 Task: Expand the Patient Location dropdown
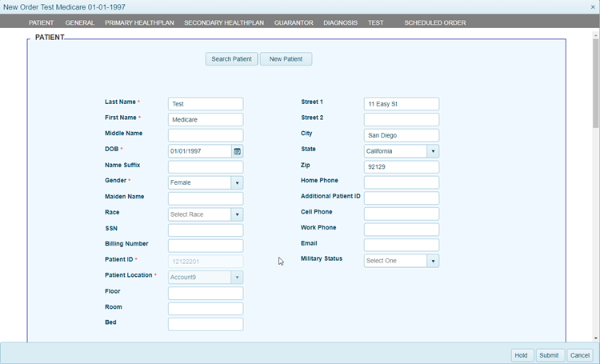click(x=237, y=278)
